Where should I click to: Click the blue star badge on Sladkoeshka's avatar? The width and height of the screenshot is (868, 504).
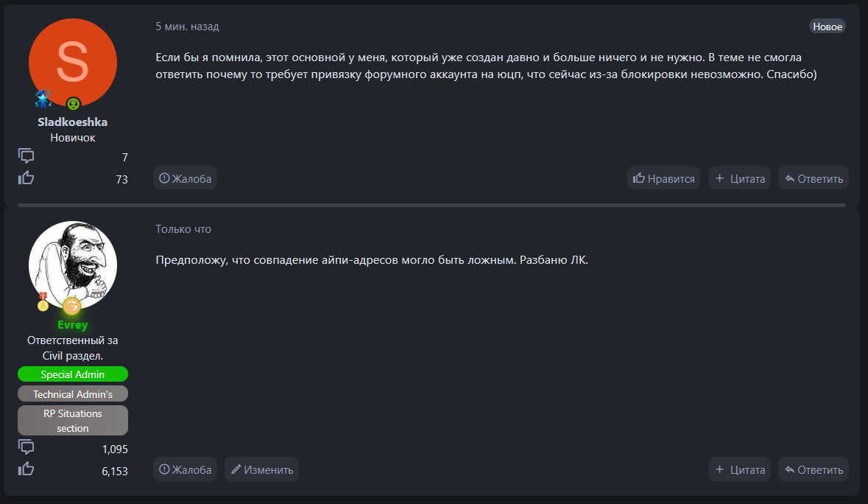(x=44, y=99)
